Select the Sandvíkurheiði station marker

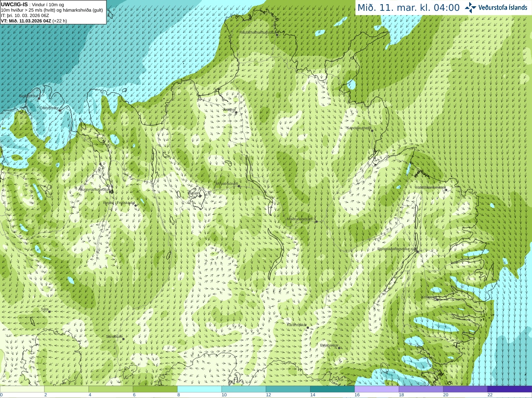click(372, 131)
